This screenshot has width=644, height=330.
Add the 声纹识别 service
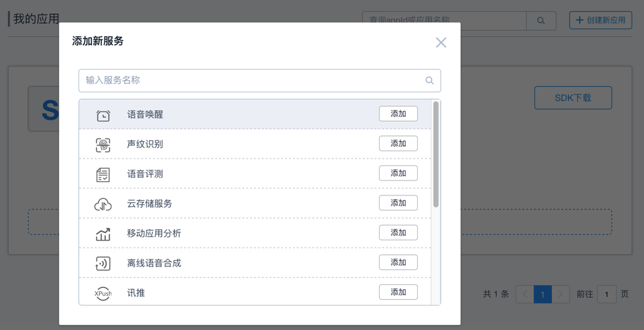pos(398,144)
